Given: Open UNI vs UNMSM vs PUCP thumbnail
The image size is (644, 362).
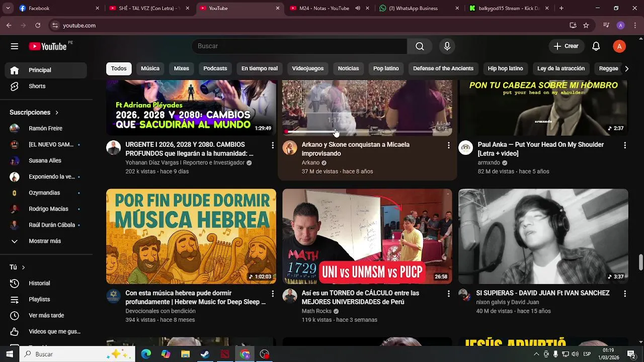Looking at the screenshot, I should tap(367, 236).
